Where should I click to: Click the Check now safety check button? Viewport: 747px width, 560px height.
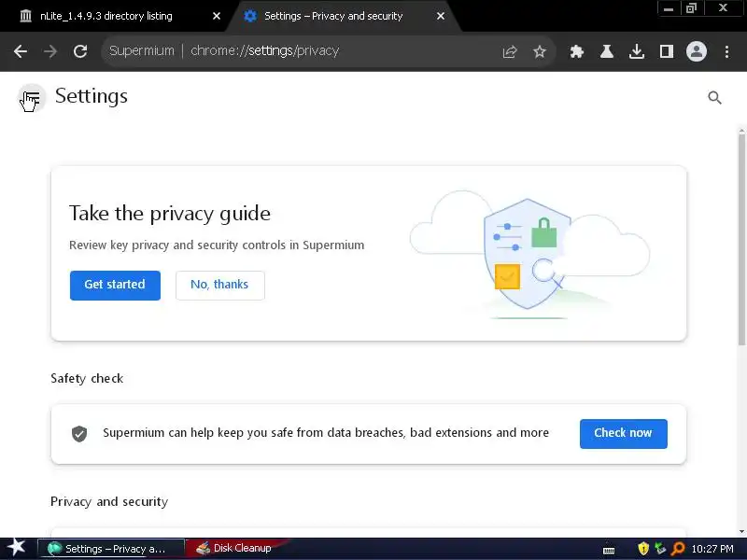(623, 433)
